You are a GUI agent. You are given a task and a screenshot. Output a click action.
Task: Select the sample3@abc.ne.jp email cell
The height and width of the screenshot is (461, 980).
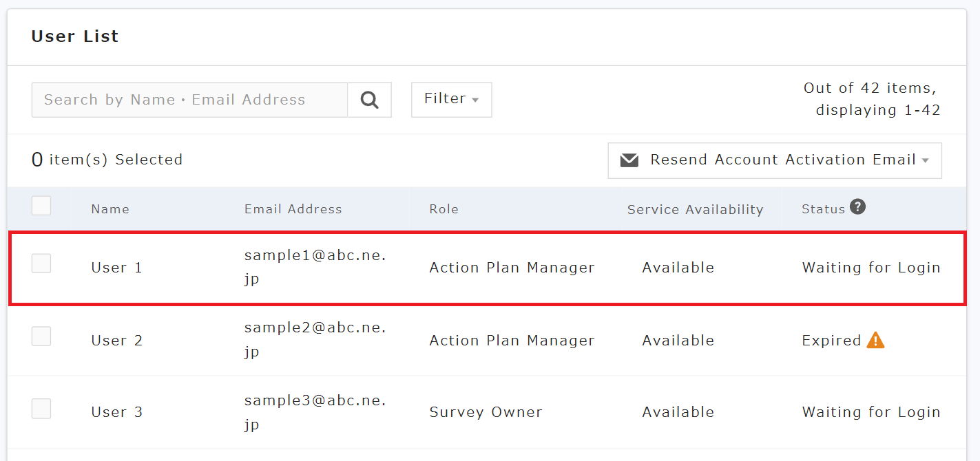pyautogui.click(x=315, y=412)
